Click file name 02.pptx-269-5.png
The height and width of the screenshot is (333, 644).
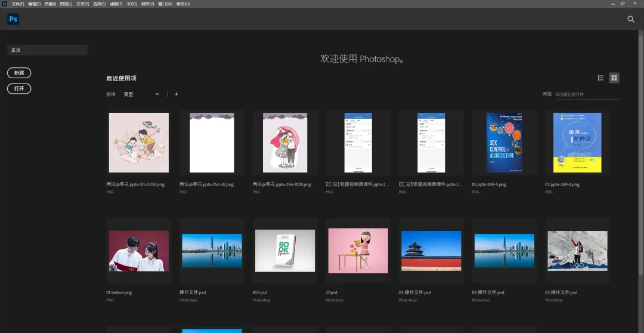[489, 184]
